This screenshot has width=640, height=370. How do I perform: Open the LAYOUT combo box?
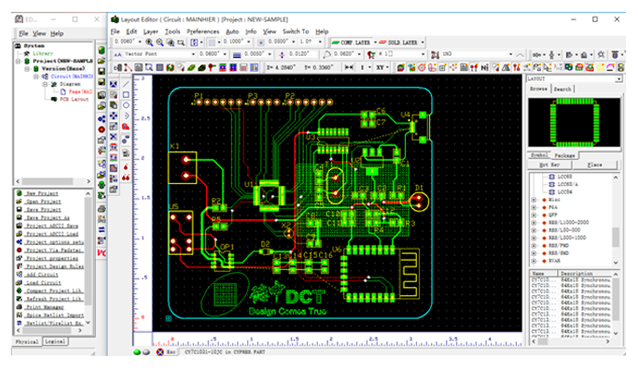tap(574, 79)
